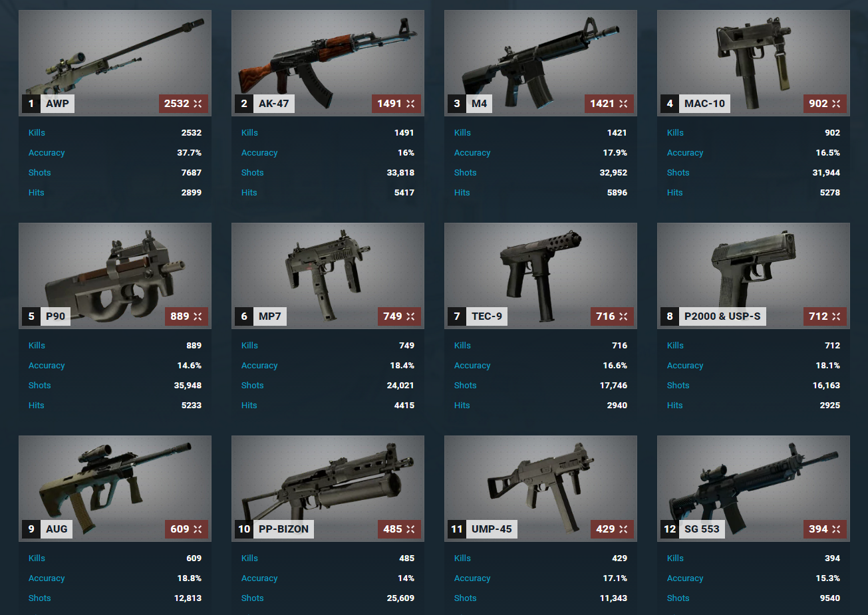Click the 1491 kills badge on AK-47

point(396,104)
